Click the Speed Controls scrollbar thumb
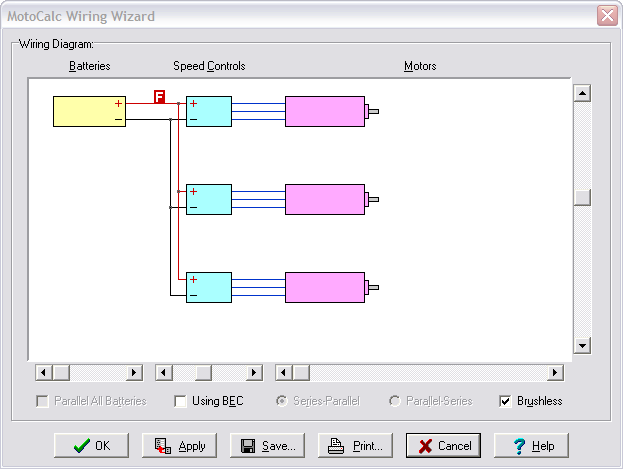The image size is (623, 469). (x=203, y=373)
